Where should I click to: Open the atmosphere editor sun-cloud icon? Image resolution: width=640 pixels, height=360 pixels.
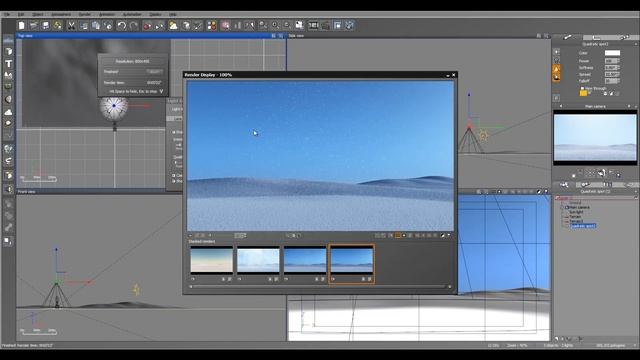(x=173, y=26)
